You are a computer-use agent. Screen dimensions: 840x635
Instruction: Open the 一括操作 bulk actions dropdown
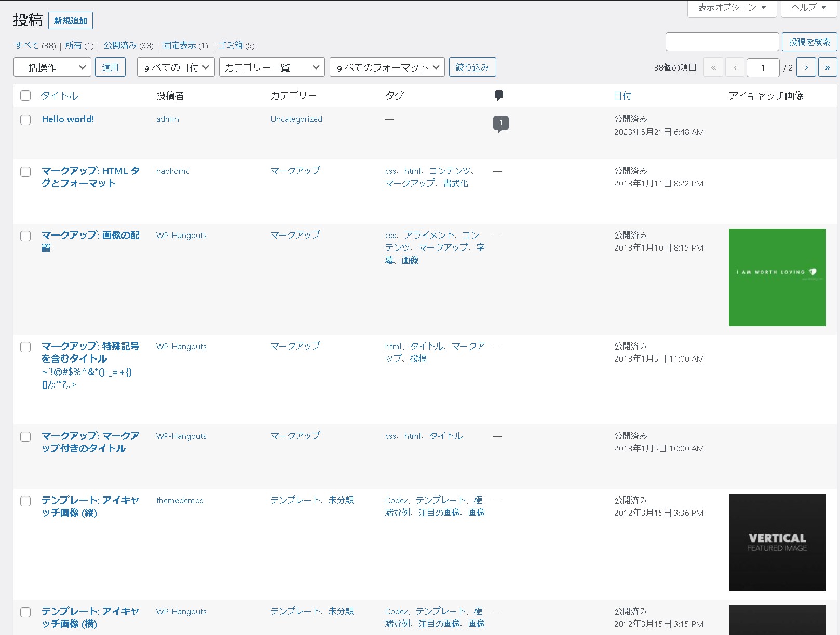coord(52,67)
